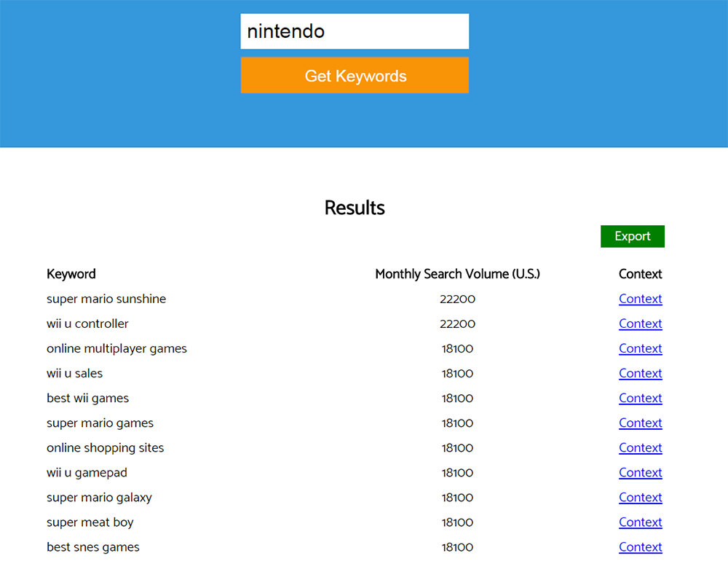Screen dimensions: 728x561
Task: Click the Monthly Search Volume (U.S.) header
Action: pyautogui.click(x=457, y=274)
